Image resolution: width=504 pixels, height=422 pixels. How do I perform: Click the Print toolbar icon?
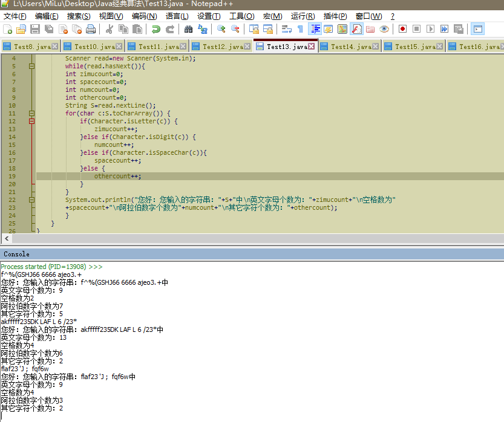pyautogui.click(x=91, y=29)
